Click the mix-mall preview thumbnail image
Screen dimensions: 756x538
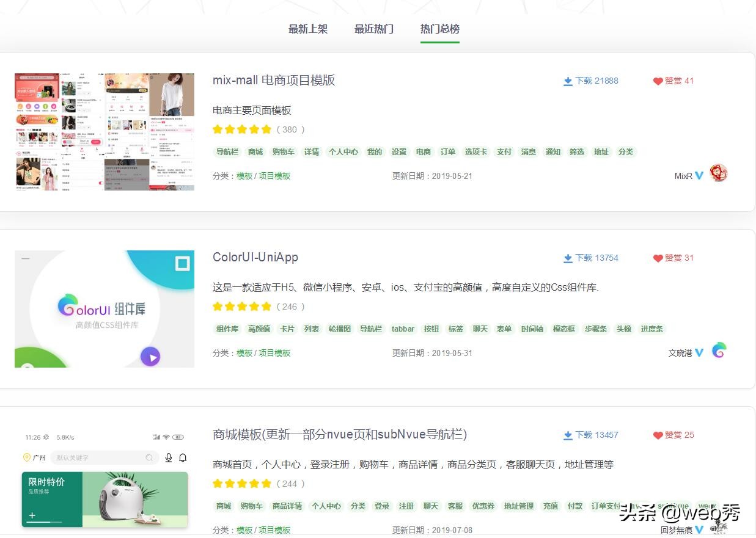click(x=104, y=131)
